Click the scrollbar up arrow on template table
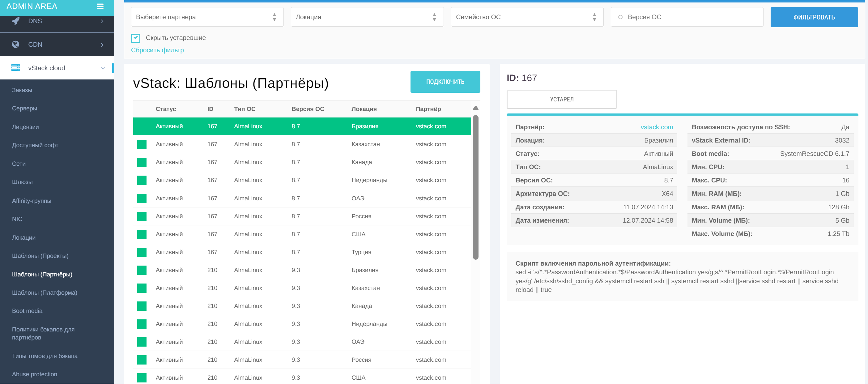The image size is (868, 384). (x=475, y=108)
